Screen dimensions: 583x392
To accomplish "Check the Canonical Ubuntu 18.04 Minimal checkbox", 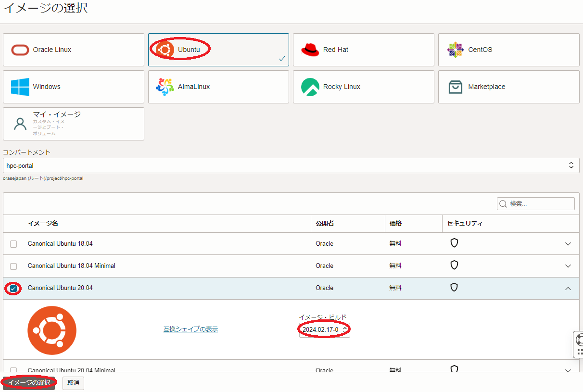I will click(13, 266).
